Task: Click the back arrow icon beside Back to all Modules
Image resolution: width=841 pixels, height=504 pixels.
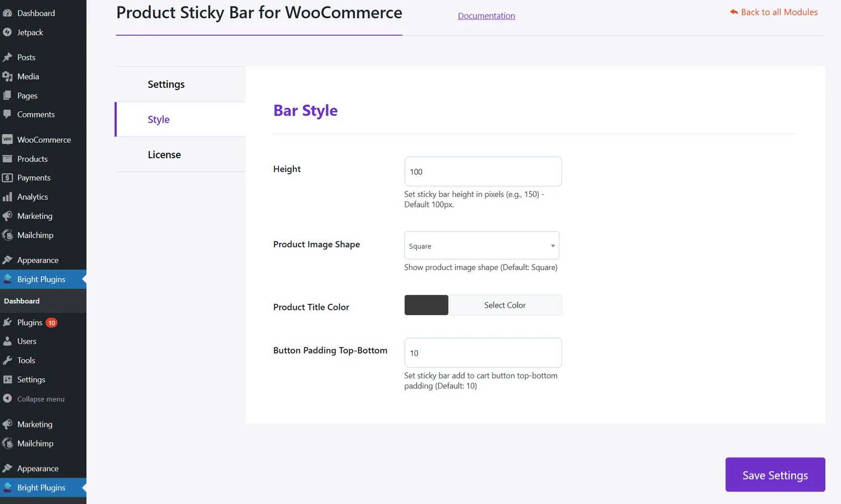Action: [x=734, y=12]
